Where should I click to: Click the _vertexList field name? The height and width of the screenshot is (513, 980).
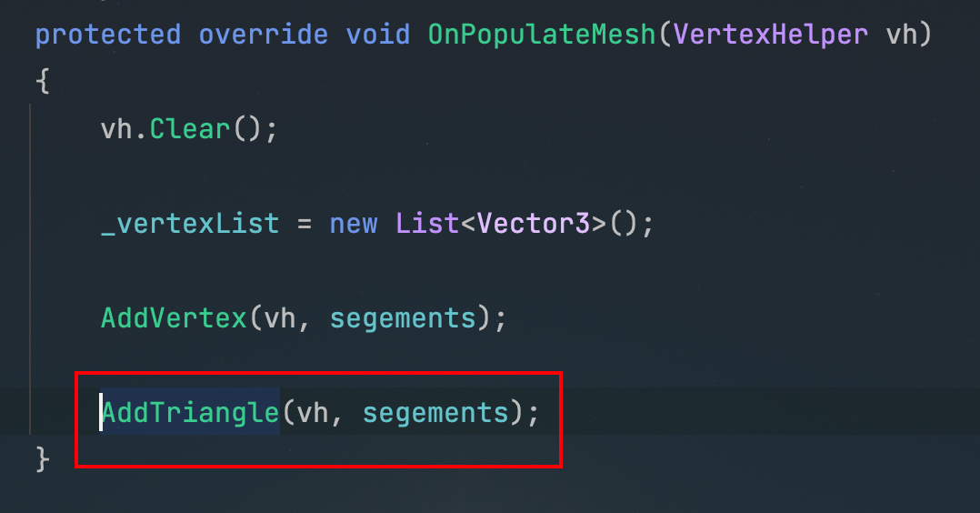point(190,224)
